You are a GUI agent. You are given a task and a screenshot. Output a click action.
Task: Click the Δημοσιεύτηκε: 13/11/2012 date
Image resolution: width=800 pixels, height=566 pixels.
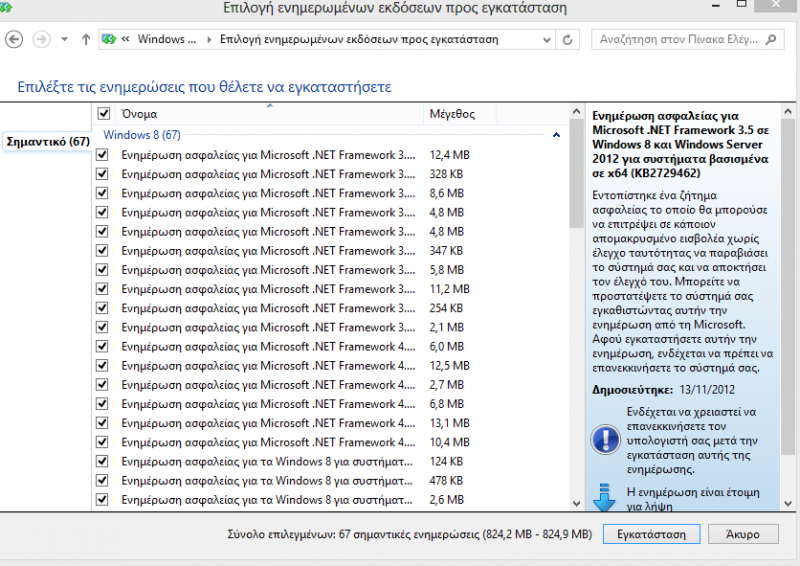pos(663,390)
